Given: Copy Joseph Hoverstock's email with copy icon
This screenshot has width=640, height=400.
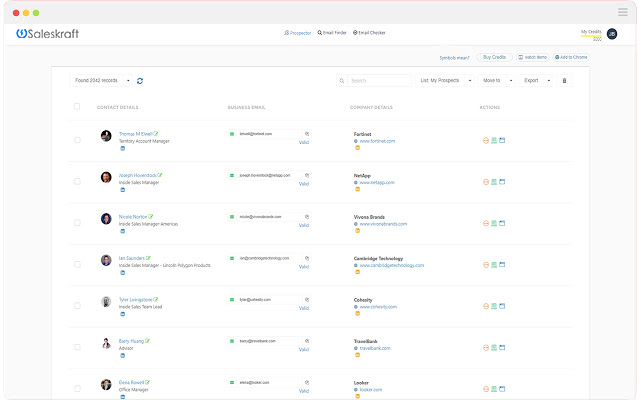Looking at the screenshot, I should tap(307, 174).
